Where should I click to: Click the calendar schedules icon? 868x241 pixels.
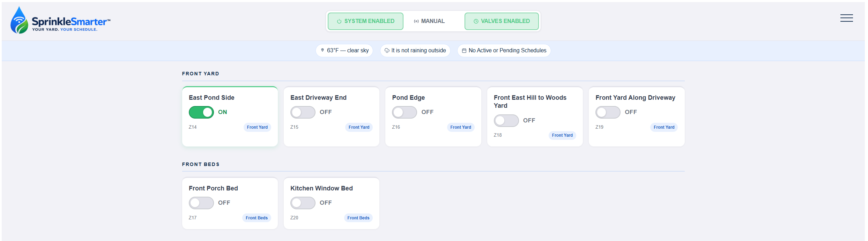click(x=464, y=51)
